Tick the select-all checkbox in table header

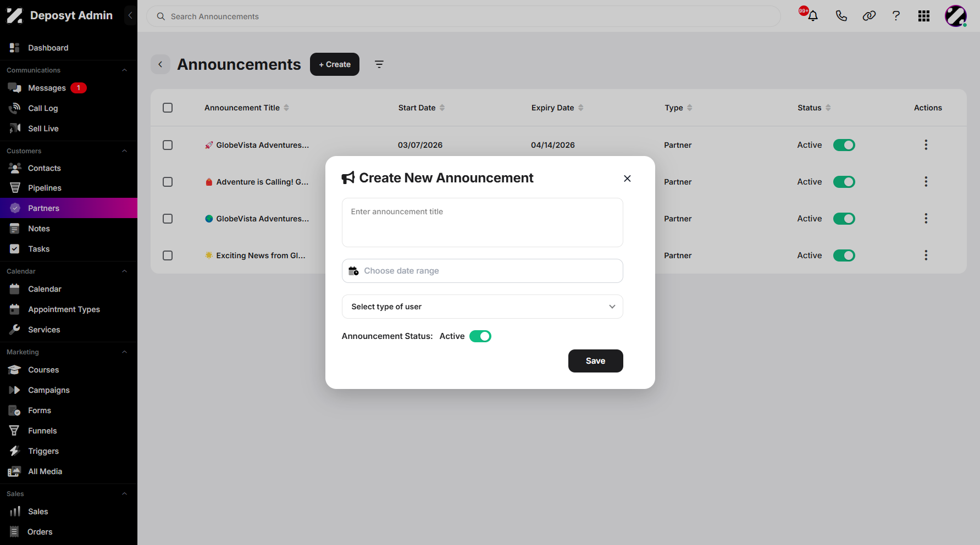pos(168,108)
